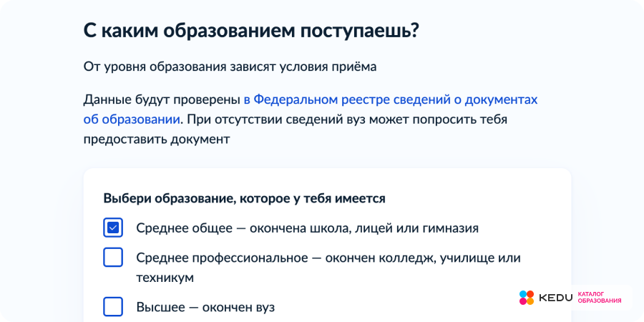Uncheck the Среднее общее checkbox
This screenshot has height=322, width=644.
[113, 228]
